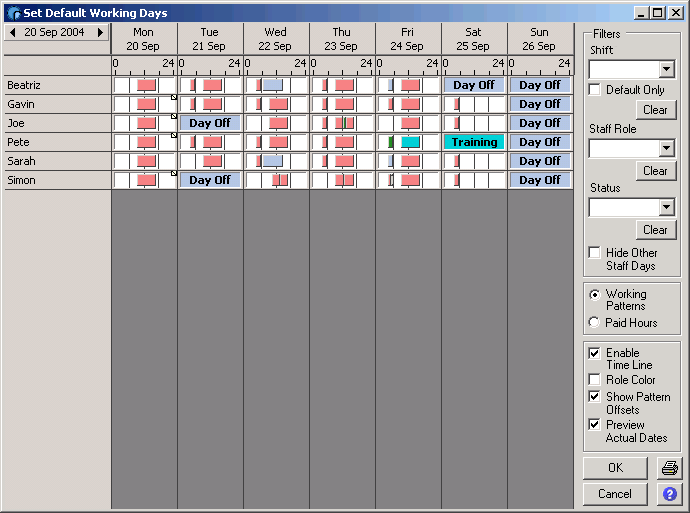Open the Staff Role filter dropdown
The height and width of the screenshot is (513, 690).
667,148
